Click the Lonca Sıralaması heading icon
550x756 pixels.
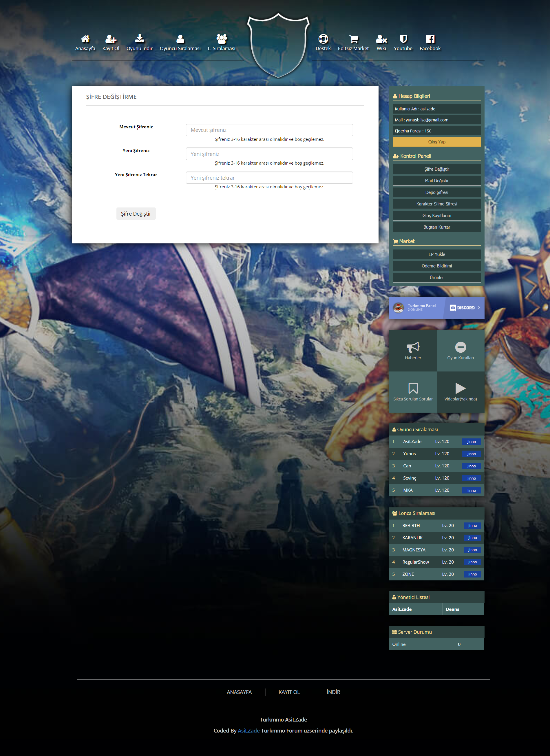pos(395,513)
